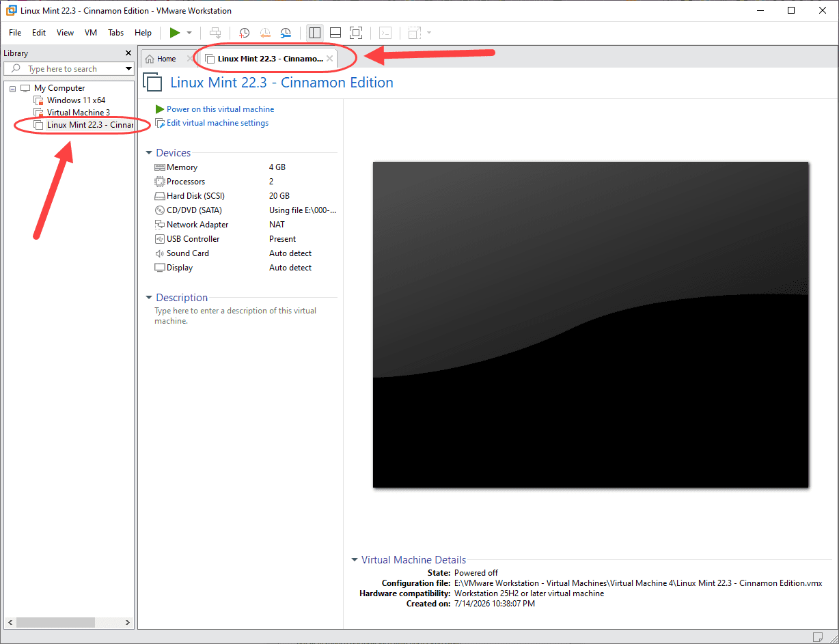839x644 pixels.
Task: Open the Tabs menu
Action: pos(116,33)
